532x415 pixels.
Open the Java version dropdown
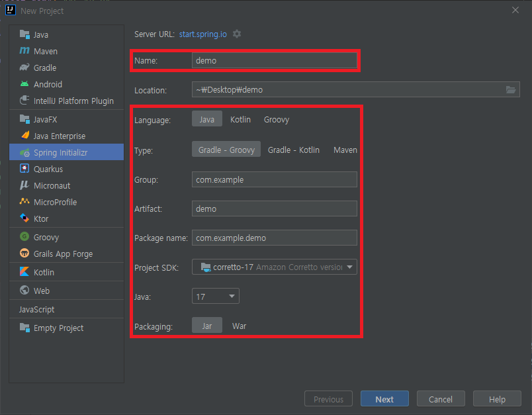(x=216, y=296)
